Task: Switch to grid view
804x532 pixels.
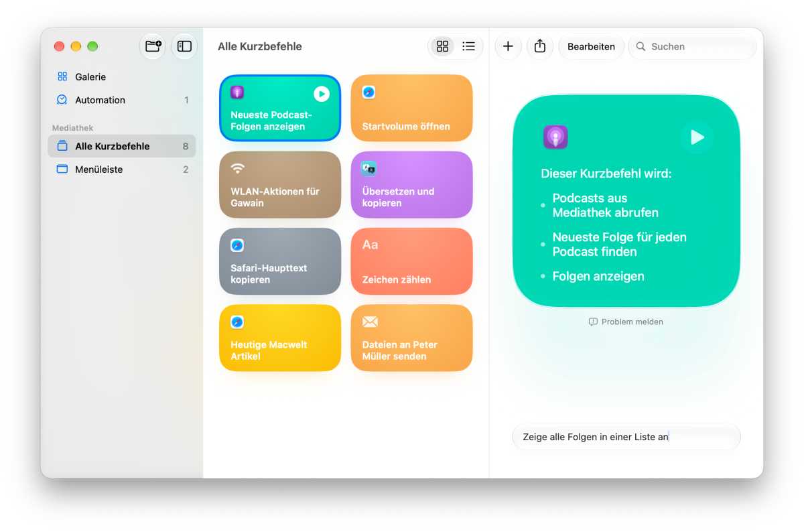Action: (442, 46)
